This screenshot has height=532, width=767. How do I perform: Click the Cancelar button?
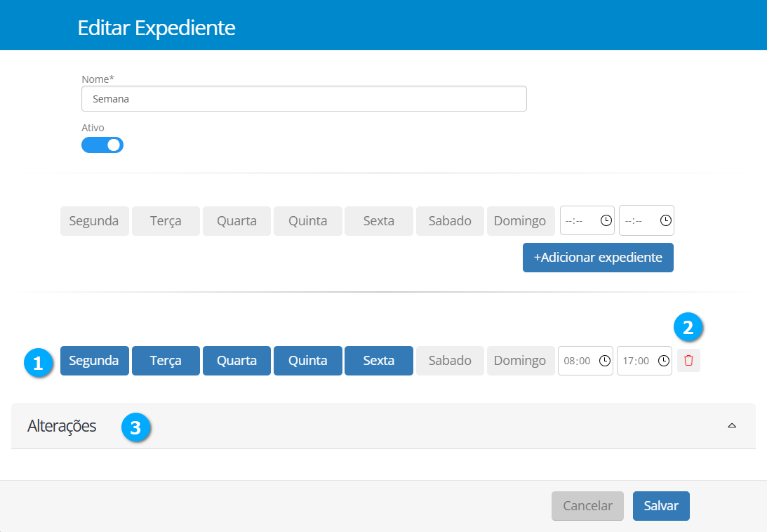(x=587, y=506)
